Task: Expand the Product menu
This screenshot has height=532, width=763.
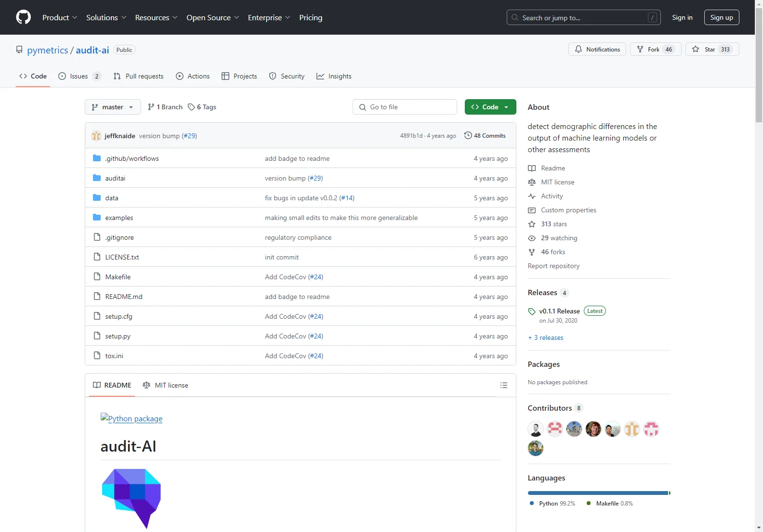Action: (x=60, y=17)
